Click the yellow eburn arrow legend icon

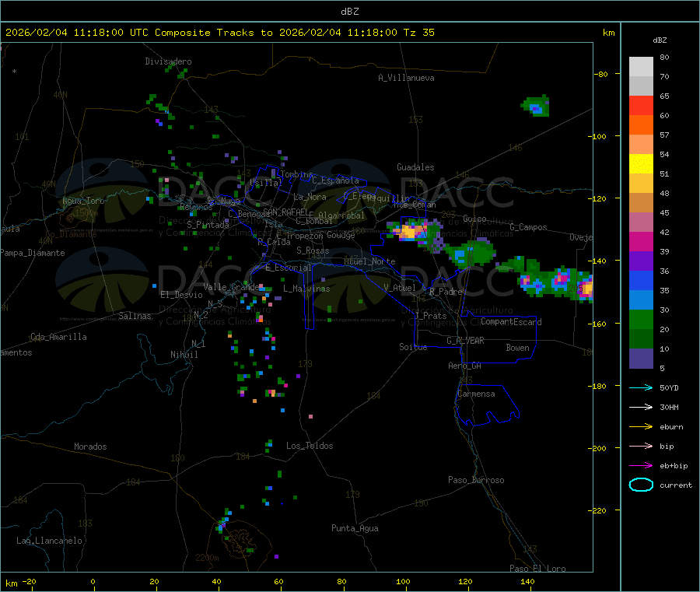(x=641, y=426)
